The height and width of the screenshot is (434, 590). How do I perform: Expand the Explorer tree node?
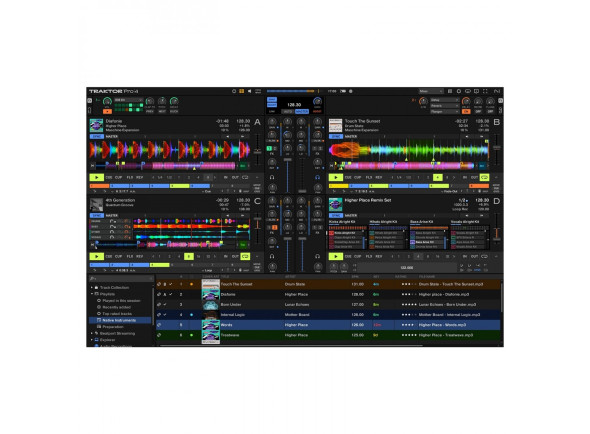coord(92,340)
